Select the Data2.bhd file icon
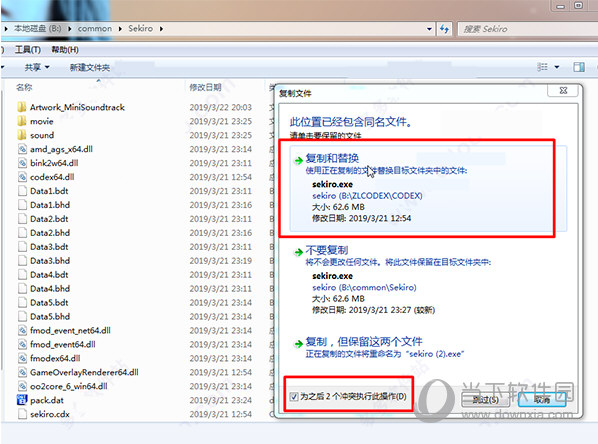Image resolution: width=598 pixels, height=444 pixels. tap(23, 233)
